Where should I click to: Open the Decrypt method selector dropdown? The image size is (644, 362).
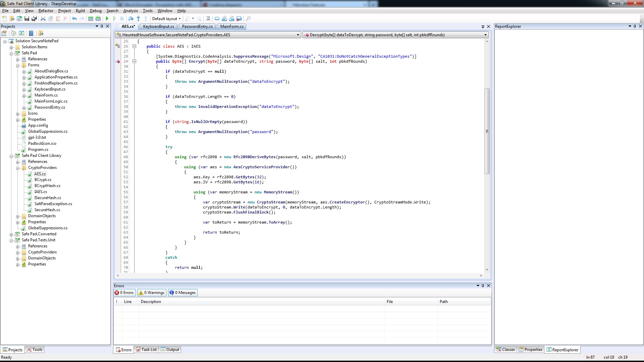[x=485, y=35]
